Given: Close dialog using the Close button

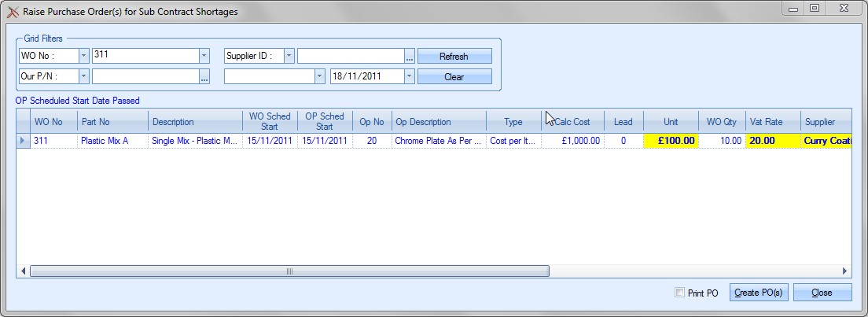Looking at the screenshot, I should click(x=822, y=293).
